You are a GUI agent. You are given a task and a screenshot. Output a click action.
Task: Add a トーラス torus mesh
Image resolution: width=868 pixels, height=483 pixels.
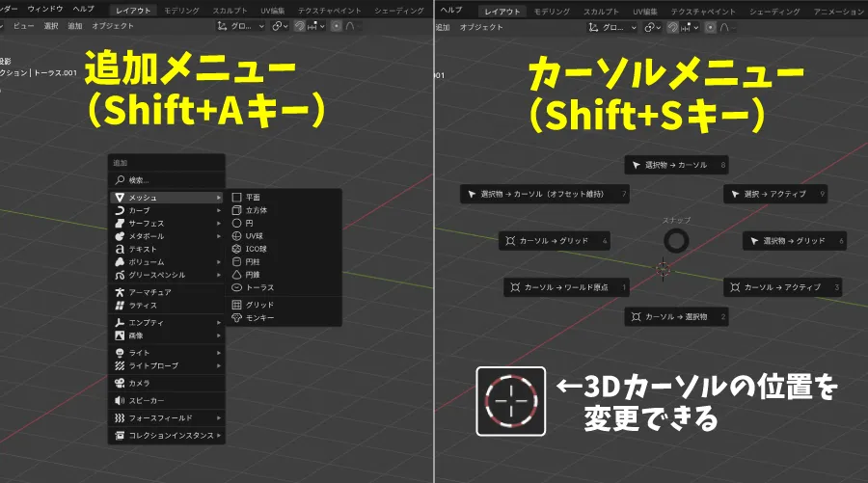(x=283, y=287)
